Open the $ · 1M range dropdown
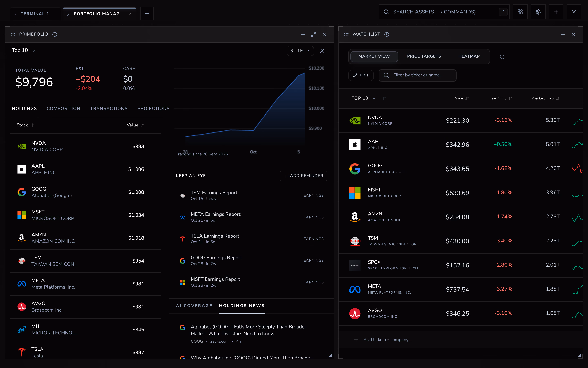Image resolution: width=588 pixels, height=368 pixels. click(300, 51)
